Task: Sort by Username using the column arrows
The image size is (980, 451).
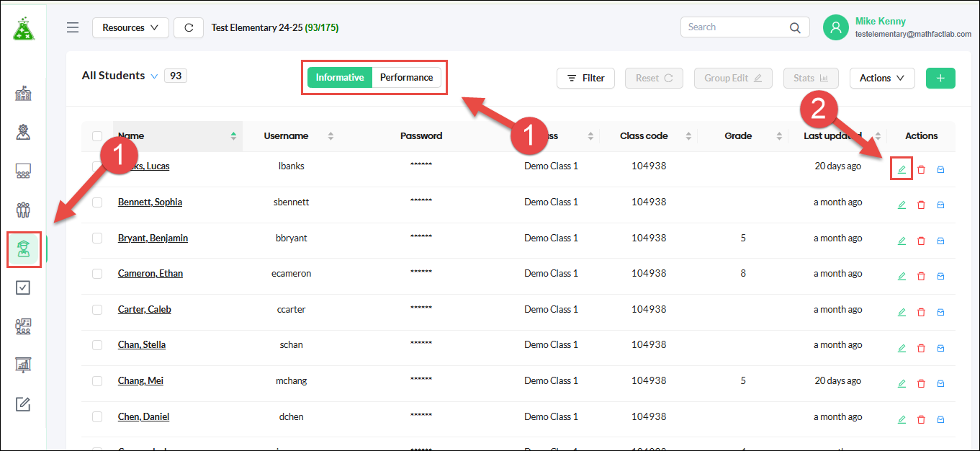Action: 331,135
